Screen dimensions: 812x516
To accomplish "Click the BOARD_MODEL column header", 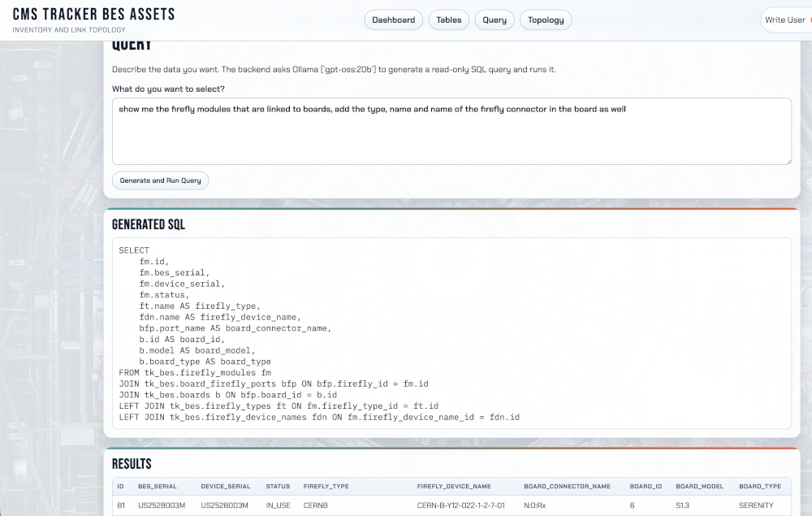I will pos(699,487).
